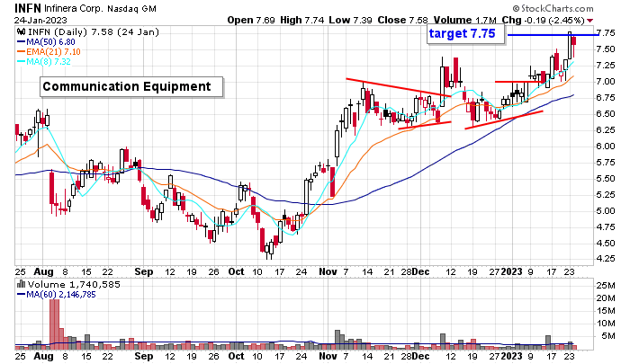This screenshot has width=630, height=364.
Task: Click the INFN (Daily) 7.58 legend entry
Action: (x=94, y=31)
